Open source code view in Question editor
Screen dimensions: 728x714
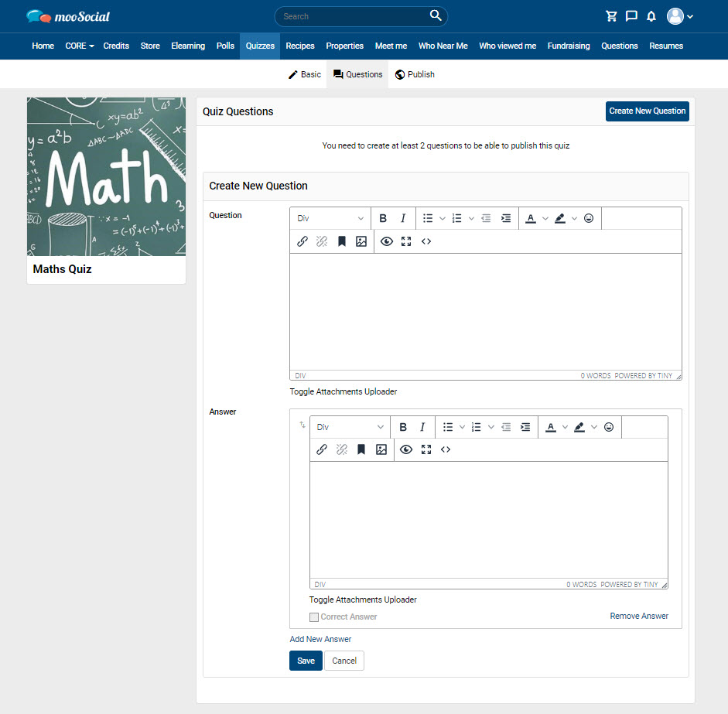[426, 241]
